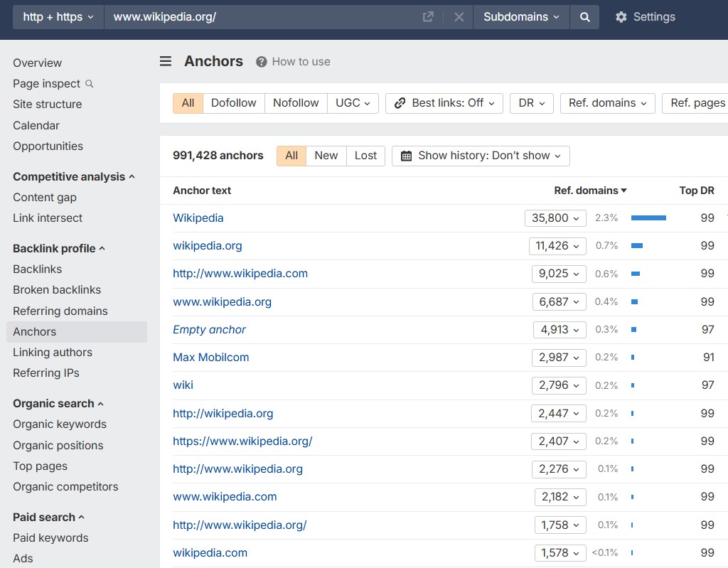The height and width of the screenshot is (568, 728).
Task: Select New anchors tab
Action: (x=326, y=156)
